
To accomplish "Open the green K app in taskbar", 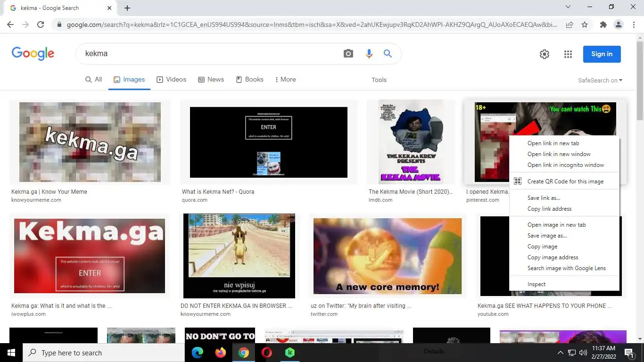I will 290,353.
